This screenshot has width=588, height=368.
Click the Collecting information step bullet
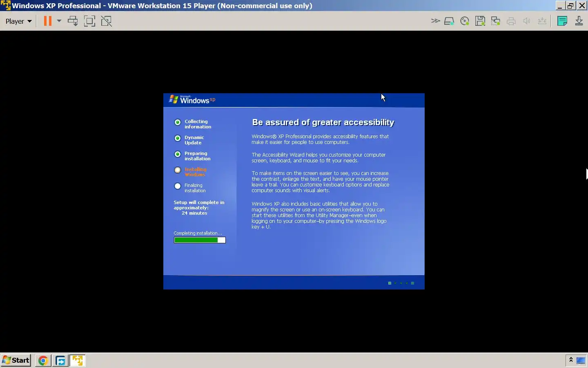pyautogui.click(x=178, y=122)
